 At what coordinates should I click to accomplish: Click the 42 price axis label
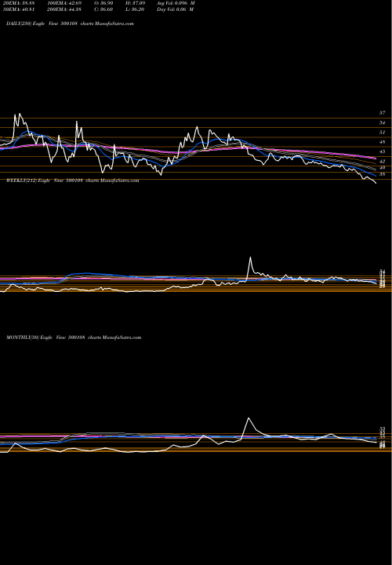[x=383, y=162]
